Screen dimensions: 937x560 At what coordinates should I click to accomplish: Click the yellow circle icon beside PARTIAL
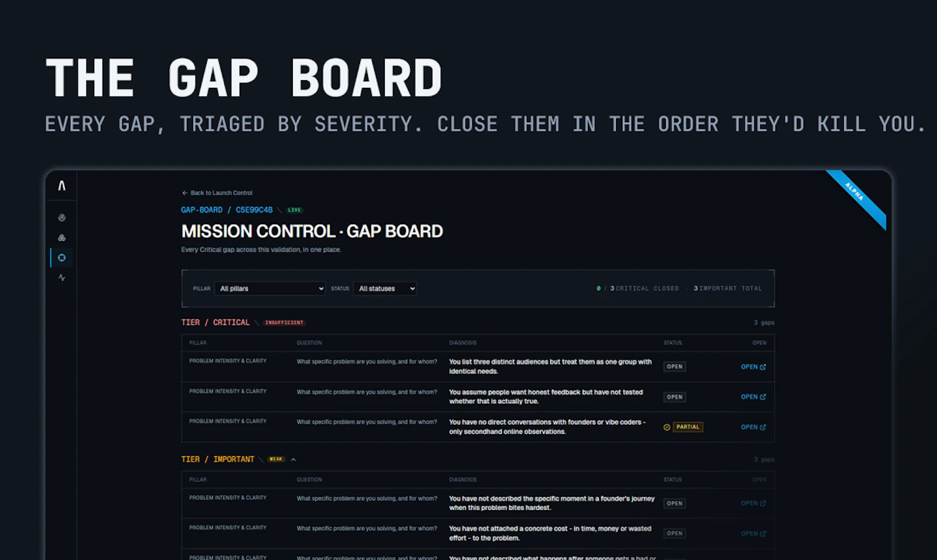pos(666,427)
